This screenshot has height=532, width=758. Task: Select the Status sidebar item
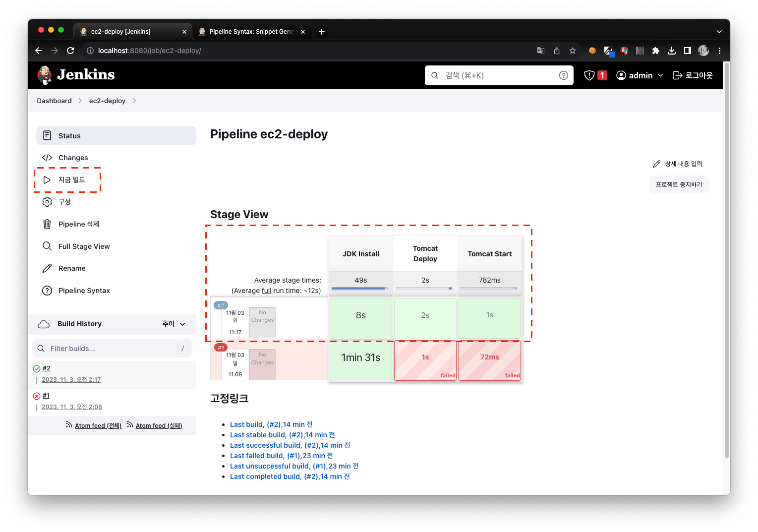[x=116, y=136]
